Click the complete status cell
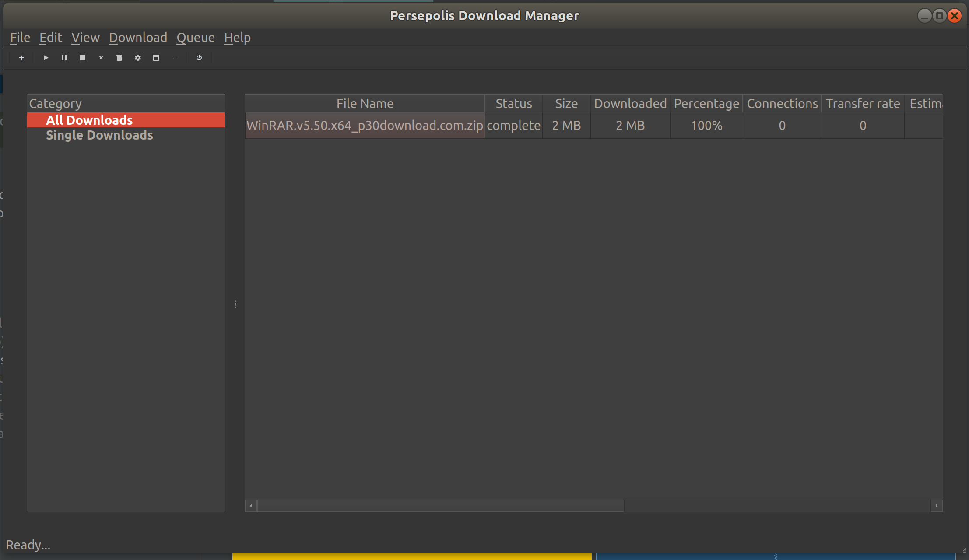969x560 pixels. (514, 126)
